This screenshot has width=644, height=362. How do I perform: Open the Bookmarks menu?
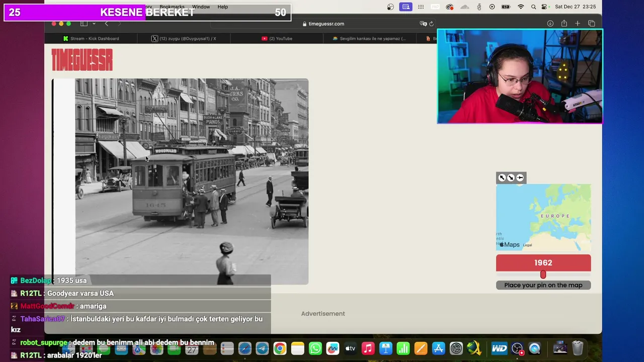172,7
